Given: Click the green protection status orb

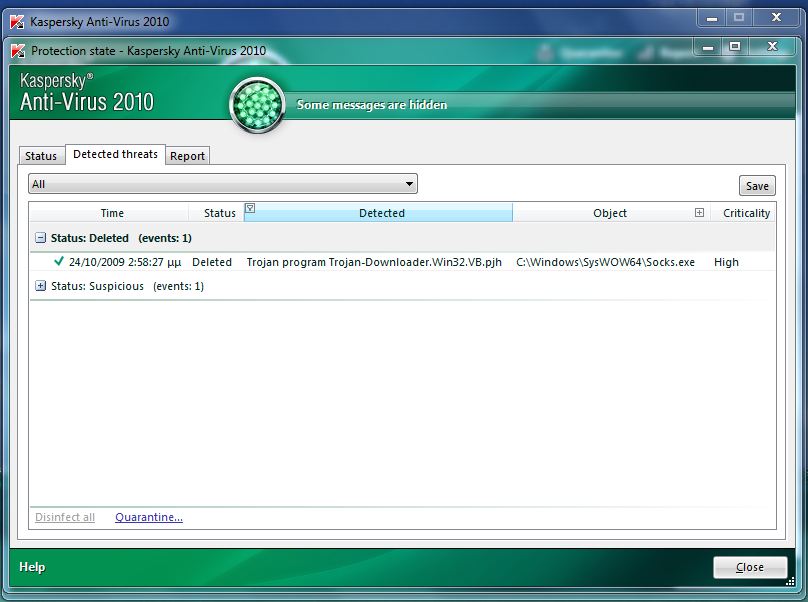Looking at the screenshot, I should coord(257,105).
